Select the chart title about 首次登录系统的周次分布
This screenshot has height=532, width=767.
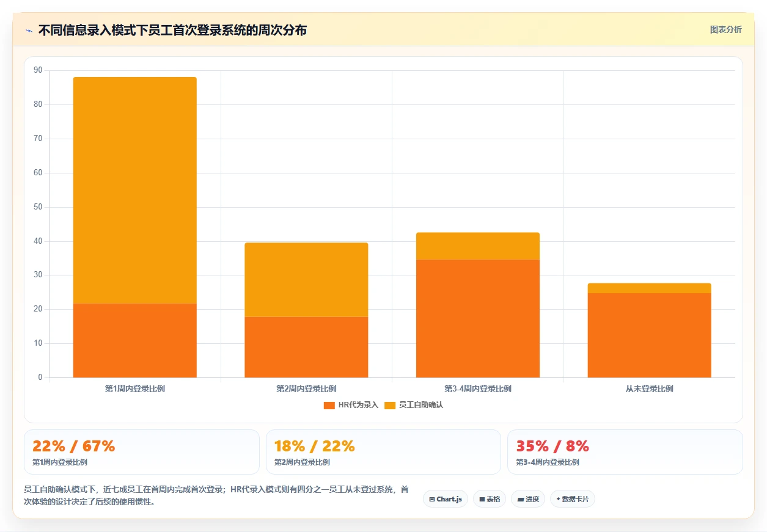point(172,30)
